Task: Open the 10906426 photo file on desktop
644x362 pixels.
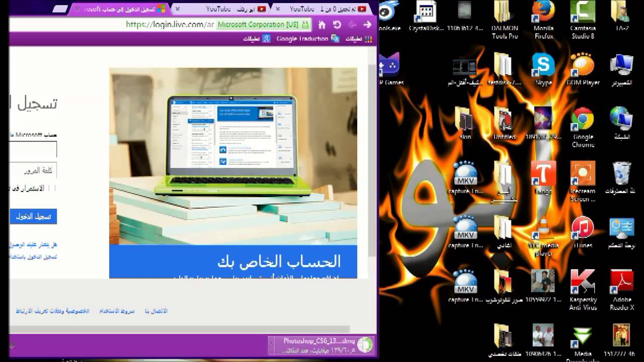Action: click(x=543, y=341)
